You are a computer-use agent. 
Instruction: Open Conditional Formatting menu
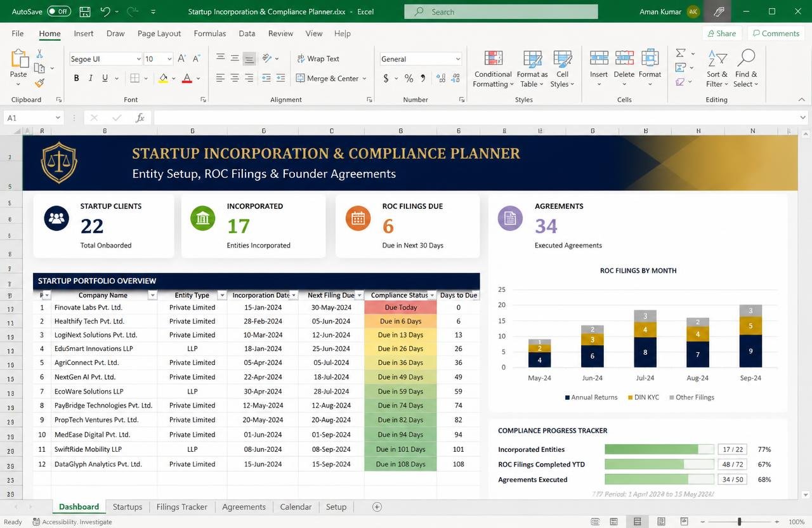[493, 69]
